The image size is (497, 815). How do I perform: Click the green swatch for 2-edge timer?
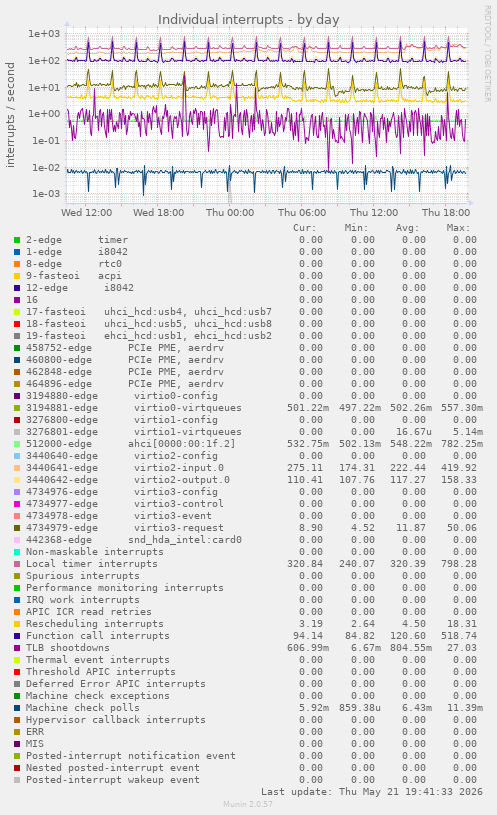coord(17,240)
